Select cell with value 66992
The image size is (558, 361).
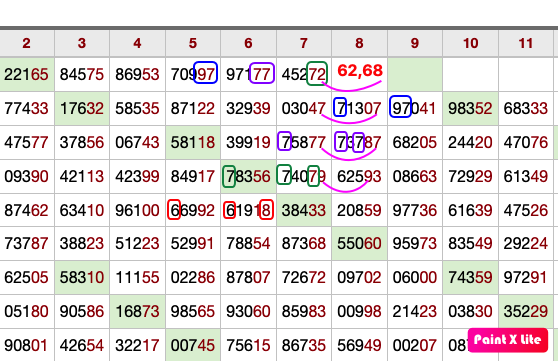193,210
